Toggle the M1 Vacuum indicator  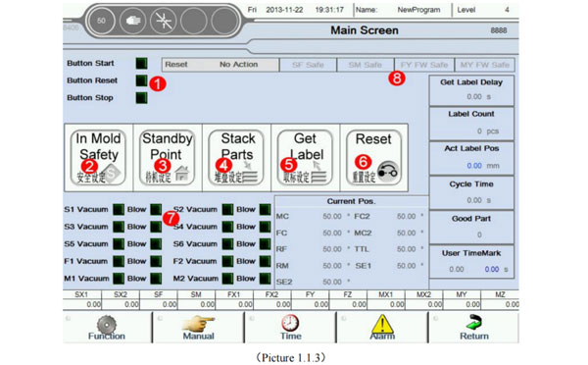tap(119, 279)
